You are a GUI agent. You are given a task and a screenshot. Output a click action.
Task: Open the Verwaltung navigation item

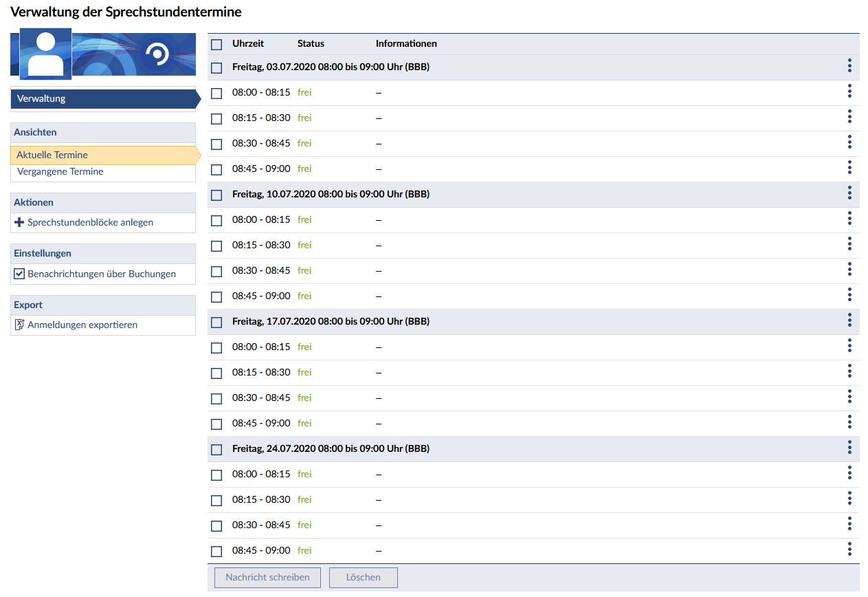point(41,98)
